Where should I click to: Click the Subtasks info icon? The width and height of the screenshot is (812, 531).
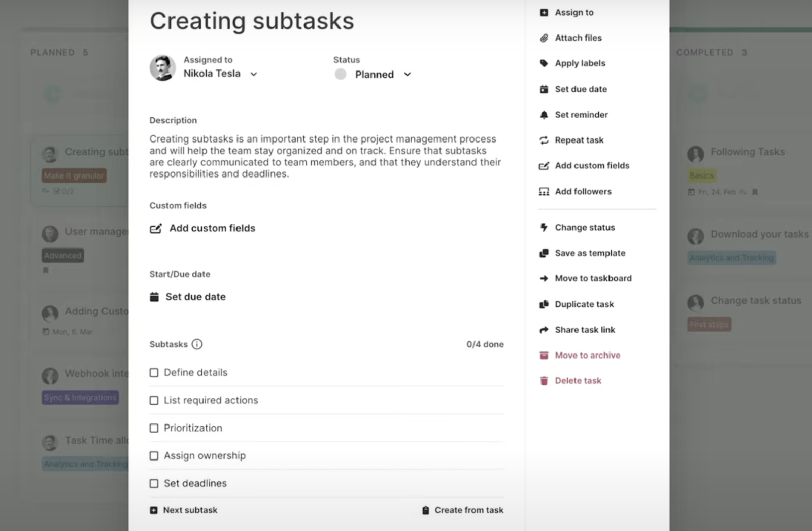point(197,344)
